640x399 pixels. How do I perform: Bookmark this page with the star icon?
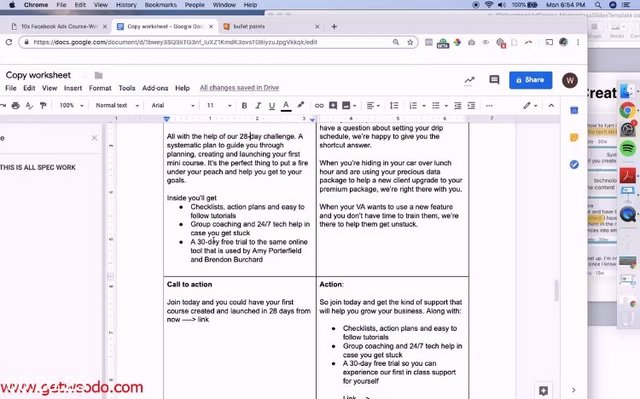pos(410,42)
